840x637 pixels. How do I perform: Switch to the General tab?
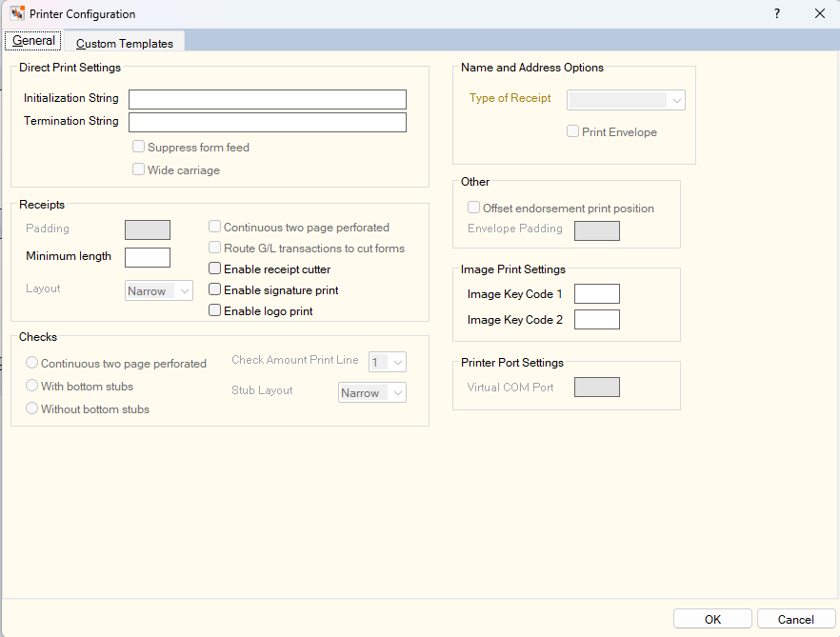(x=33, y=41)
